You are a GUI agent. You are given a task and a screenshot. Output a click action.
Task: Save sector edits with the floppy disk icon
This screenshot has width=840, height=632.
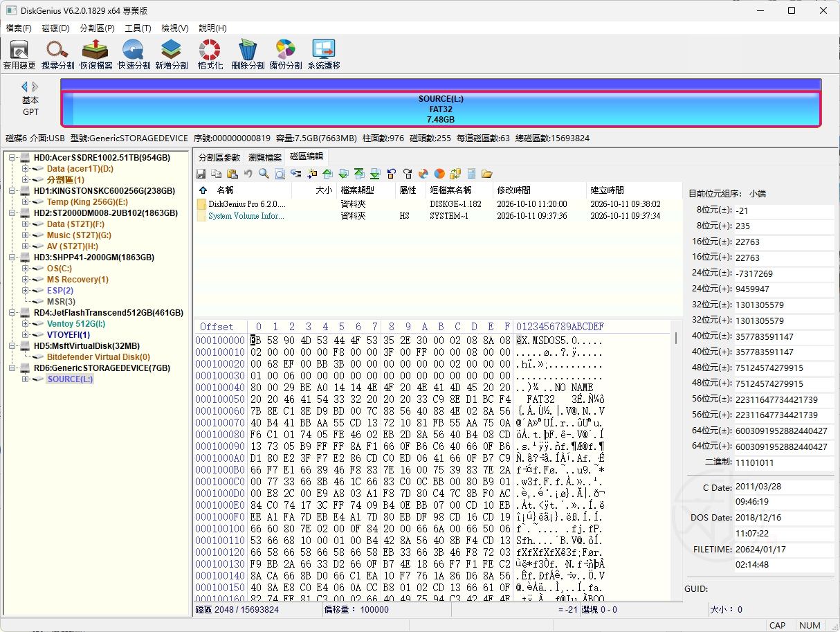[201, 174]
